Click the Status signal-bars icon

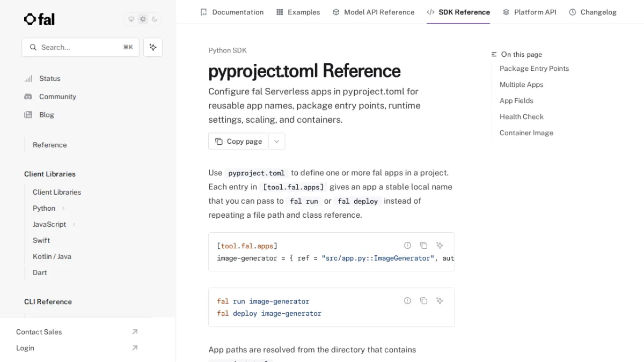tap(28, 78)
